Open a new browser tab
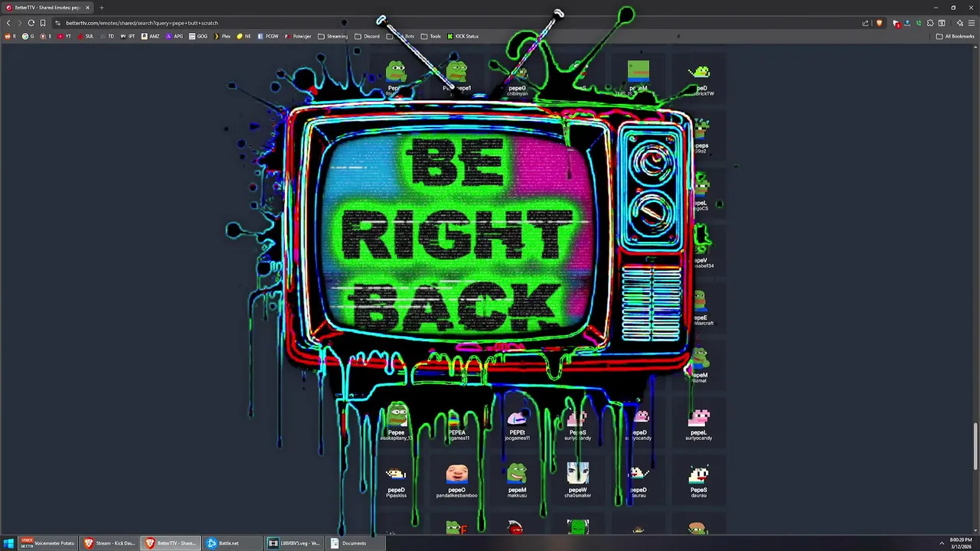The image size is (980, 551). (101, 8)
